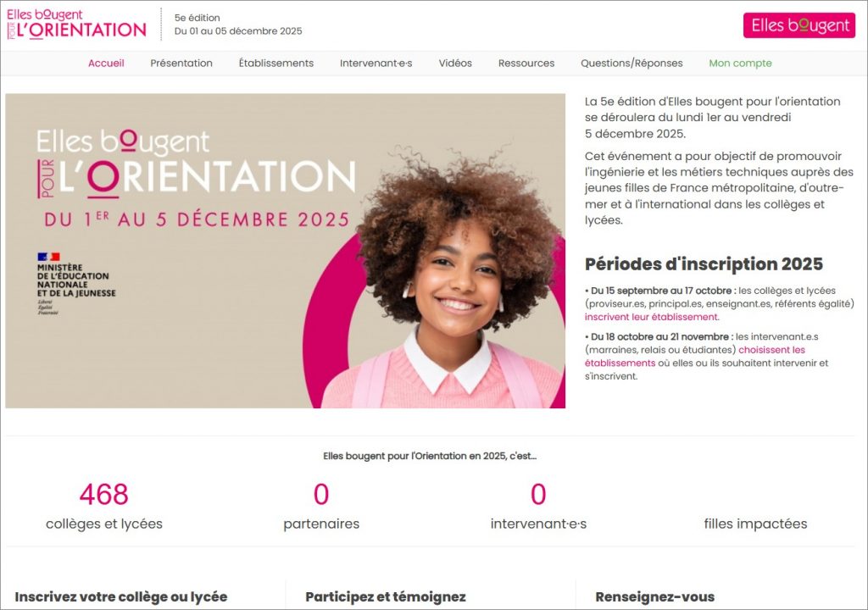Click the pink Elles bougent button

pos(798,25)
